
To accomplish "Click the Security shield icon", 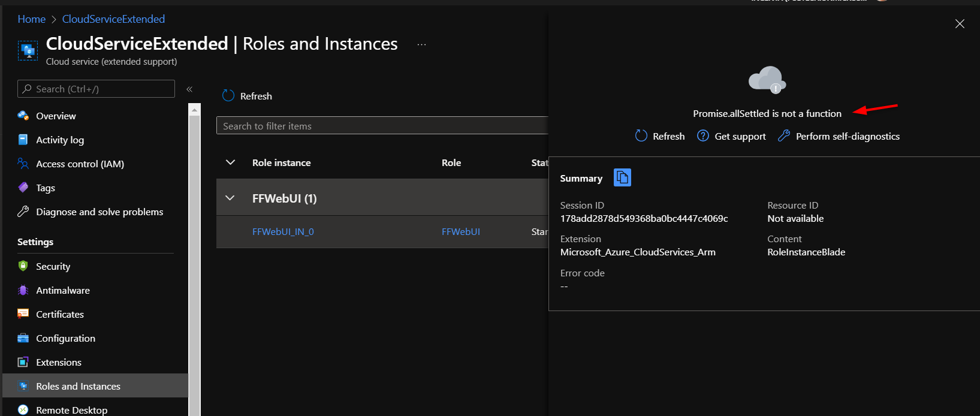I will 23,266.
